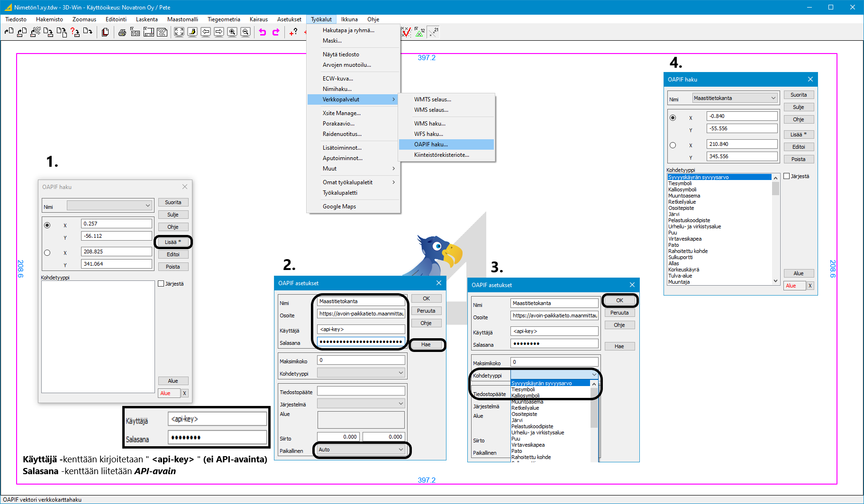Tick the Järjestä checkbox beside Syvyyskäyrän syvyysarvo

[787, 176]
